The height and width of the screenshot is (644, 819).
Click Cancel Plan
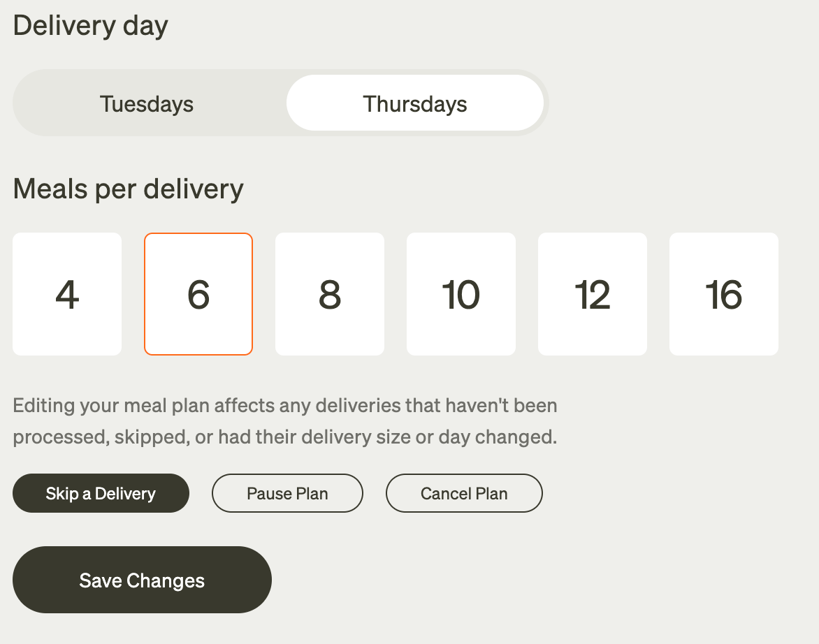coord(464,494)
